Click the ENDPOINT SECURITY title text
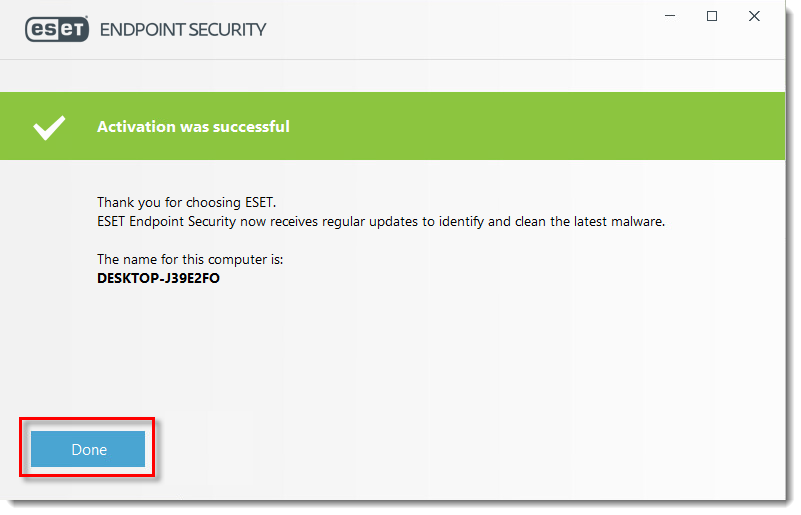This screenshot has width=801, height=515. tap(184, 30)
